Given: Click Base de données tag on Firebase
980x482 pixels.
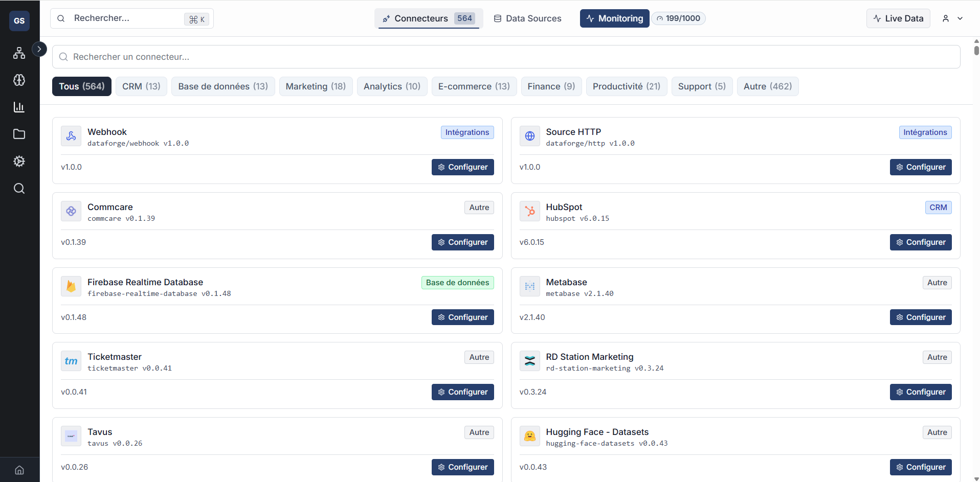Looking at the screenshot, I should [458, 283].
